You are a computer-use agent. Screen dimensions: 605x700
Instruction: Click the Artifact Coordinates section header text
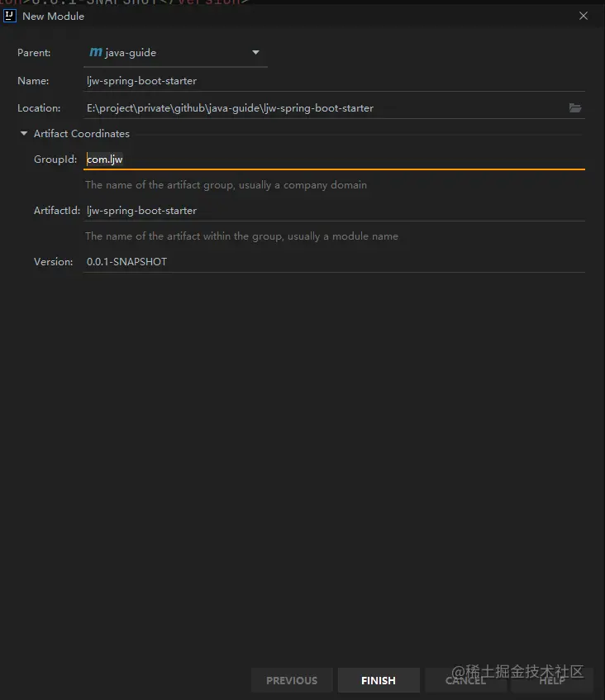82,134
